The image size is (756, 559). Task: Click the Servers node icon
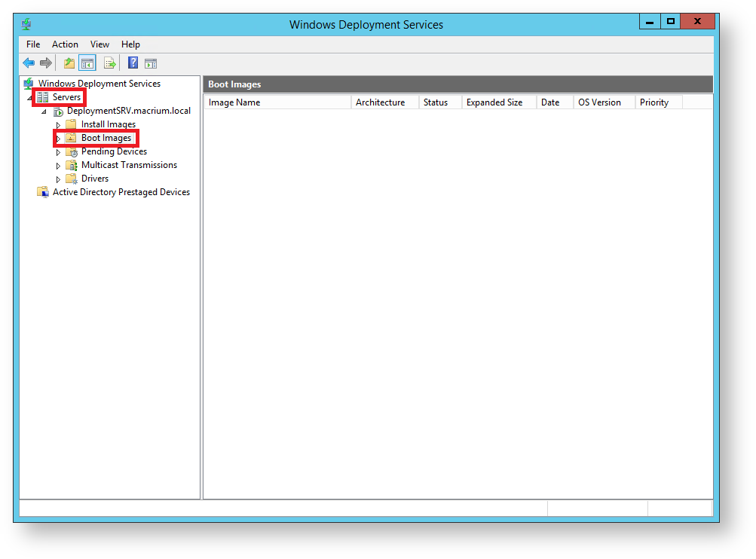(x=43, y=97)
